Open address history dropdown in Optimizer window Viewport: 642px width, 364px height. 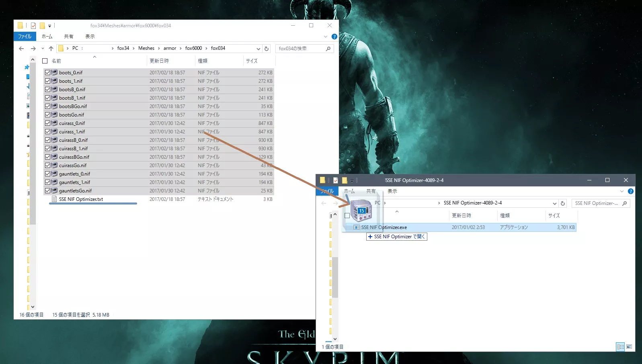(555, 203)
